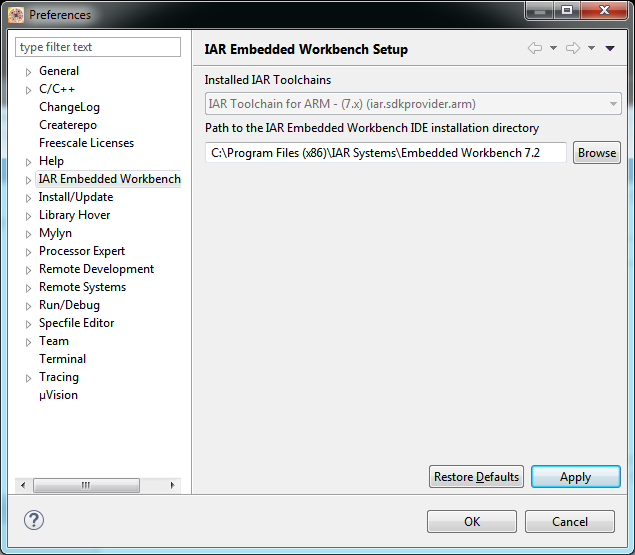Expand the Remote Systems node
Viewport: 635px width, 555px height.
point(28,288)
